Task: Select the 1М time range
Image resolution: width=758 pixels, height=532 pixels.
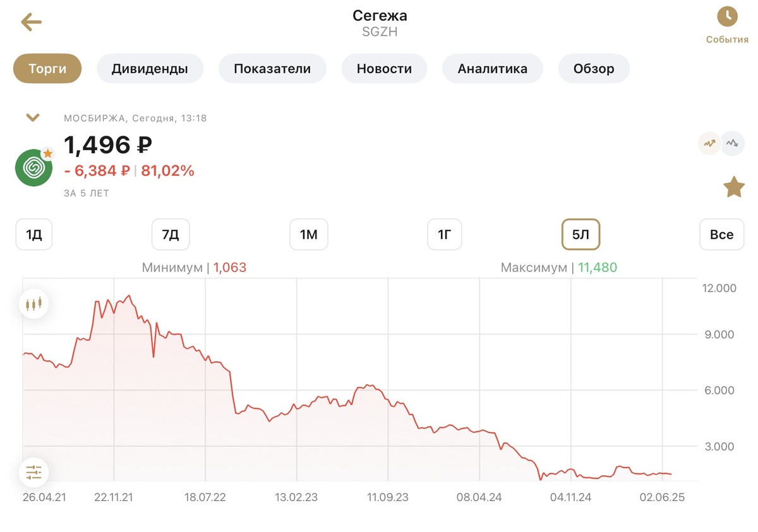Action: click(x=308, y=235)
